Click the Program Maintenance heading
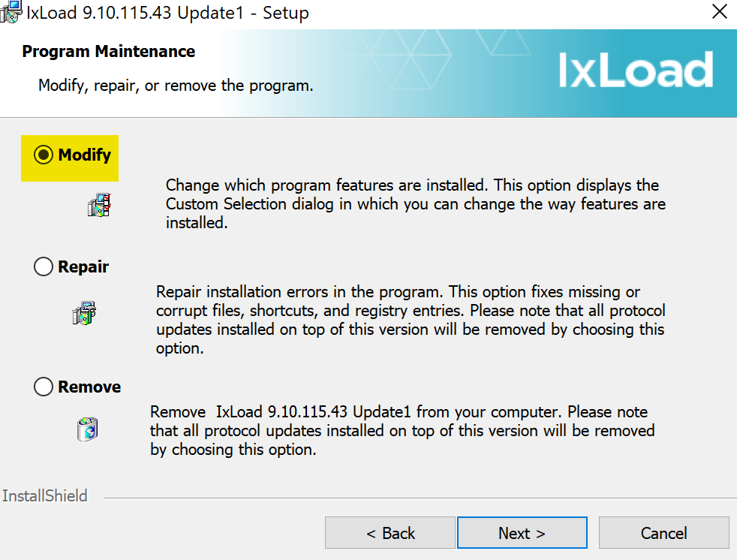Image resolution: width=737 pixels, height=560 pixels. pos(109,52)
